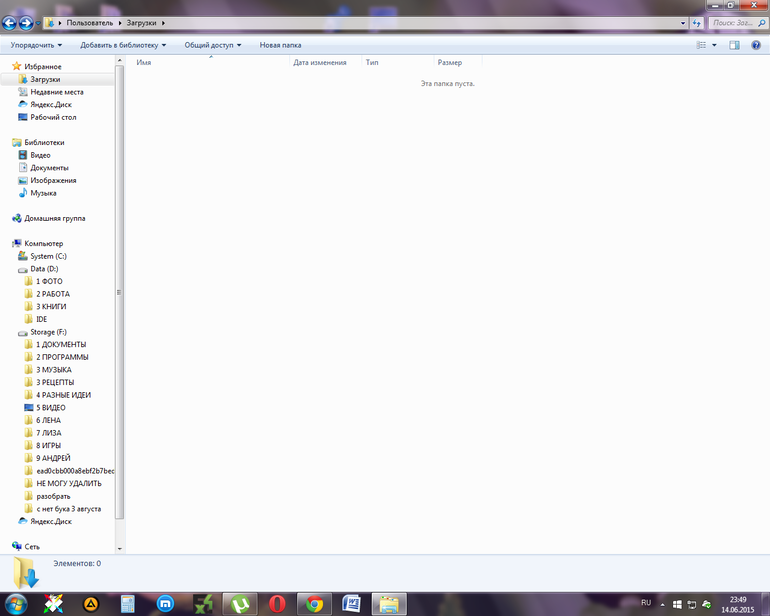This screenshot has width=770, height=616.
Task: Open the IDE folder
Action: pos(41,319)
